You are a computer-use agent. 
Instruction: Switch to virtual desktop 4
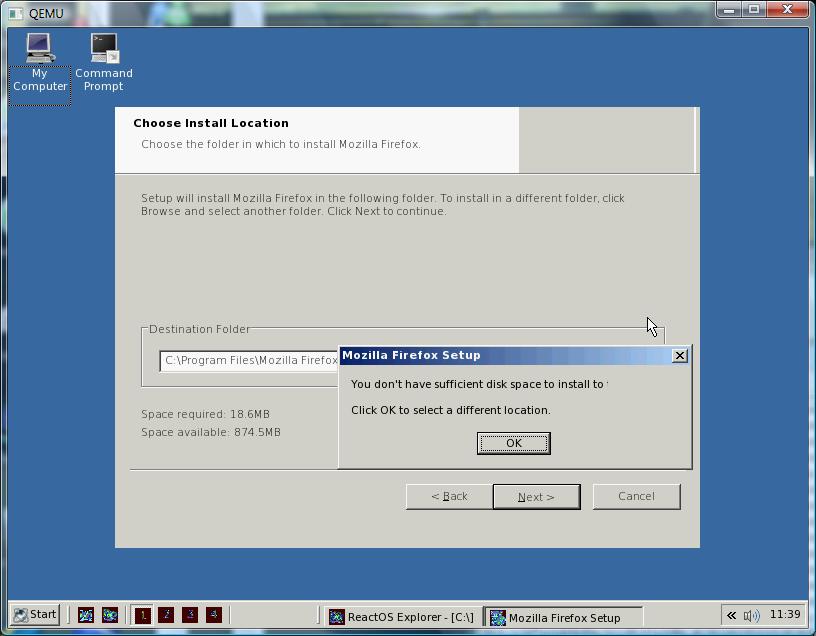[x=213, y=615]
